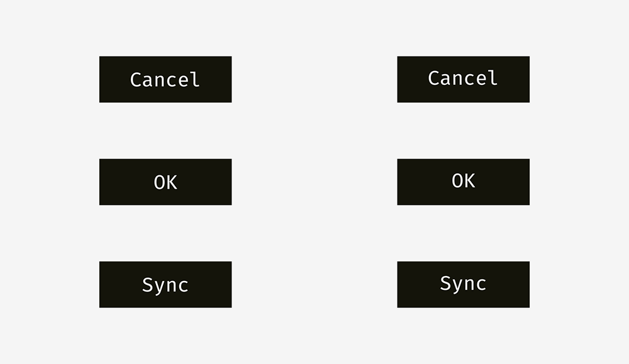
Task: Select the left-hand OK button
Action: [165, 182]
